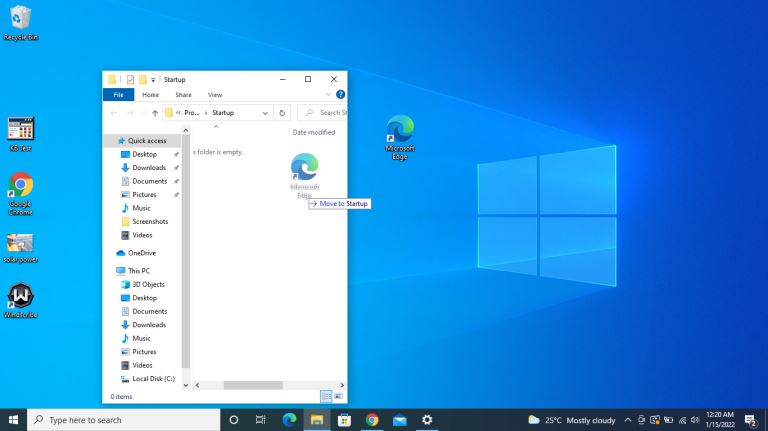Select the KB Test desktop icon
768x431 pixels.
(x=20, y=134)
